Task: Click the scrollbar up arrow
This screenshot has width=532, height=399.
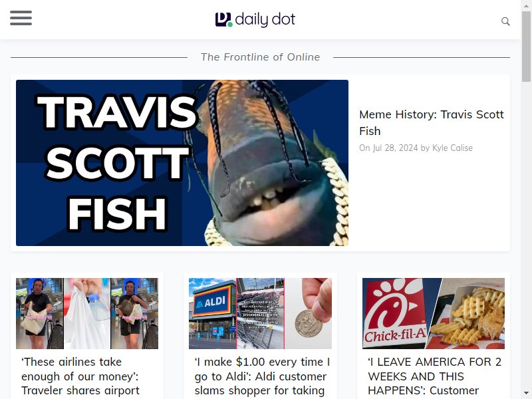Action: pyautogui.click(x=526, y=5)
